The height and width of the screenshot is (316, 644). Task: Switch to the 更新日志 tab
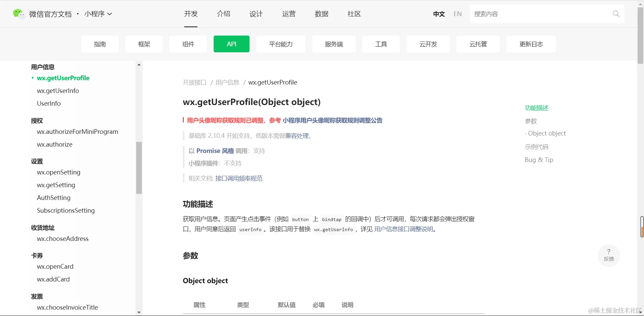(531, 44)
